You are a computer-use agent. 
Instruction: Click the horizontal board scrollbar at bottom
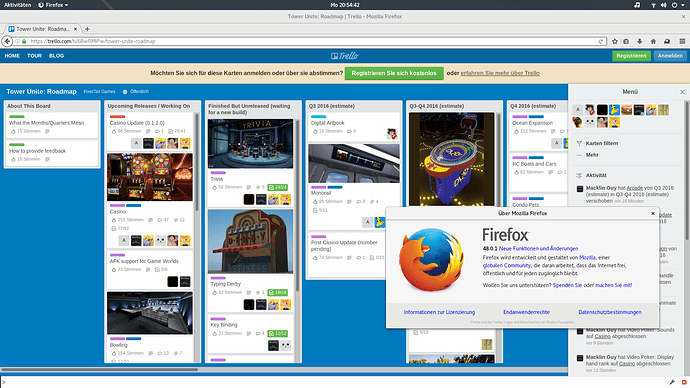click(99, 370)
